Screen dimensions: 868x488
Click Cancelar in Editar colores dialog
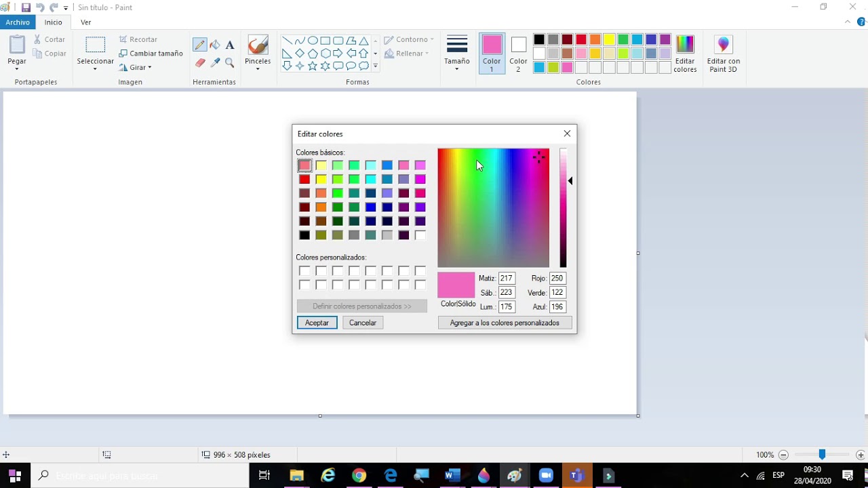tap(363, 323)
